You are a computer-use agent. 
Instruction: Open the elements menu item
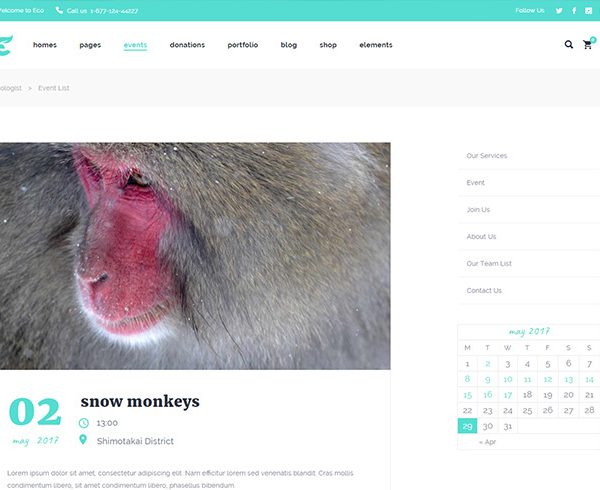point(376,45)
